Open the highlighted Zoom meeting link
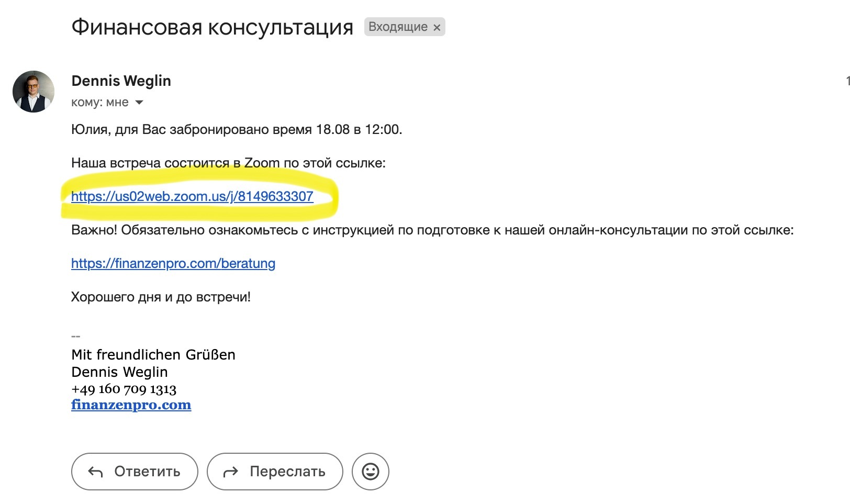Viewport: 850px width, 504px height. pyautogui.click(x=192, y=197)
